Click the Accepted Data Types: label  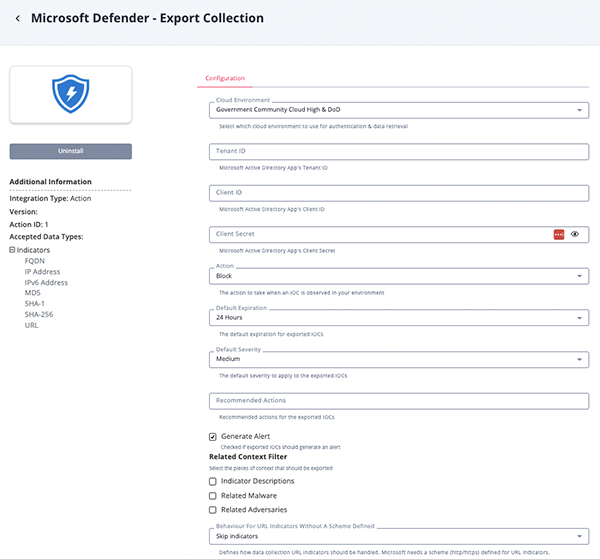pos(46,237)
